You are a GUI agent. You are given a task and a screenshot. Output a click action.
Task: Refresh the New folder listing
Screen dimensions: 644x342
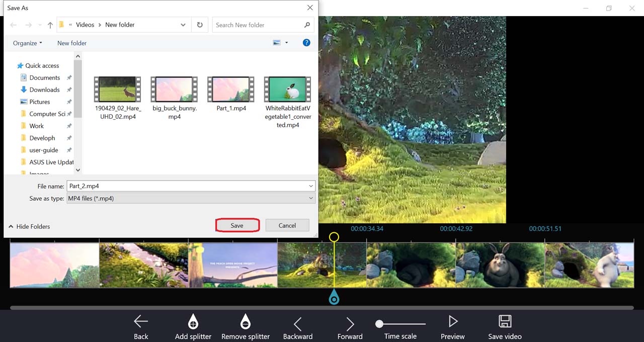200,25
